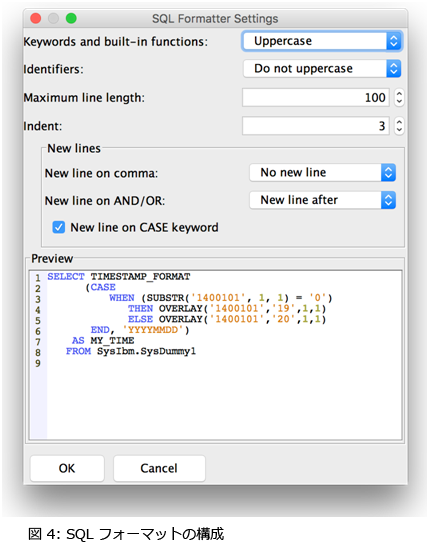Click the Cancel button

(x=159, y=468)
